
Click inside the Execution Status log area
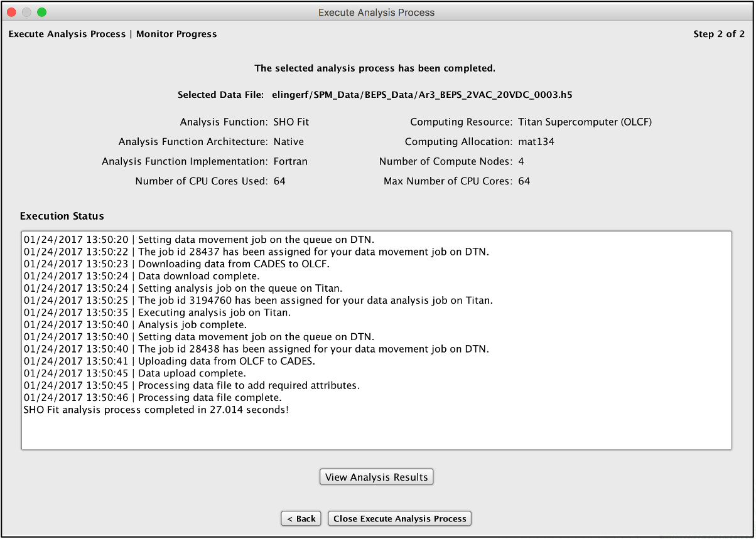pyautogui.click(x=376, y=340)
